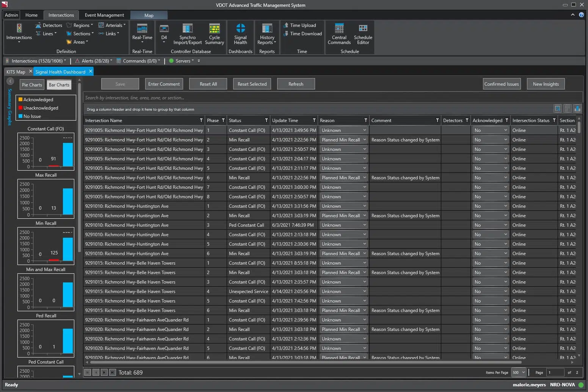Click the Reset All button

tap(208, 84)
